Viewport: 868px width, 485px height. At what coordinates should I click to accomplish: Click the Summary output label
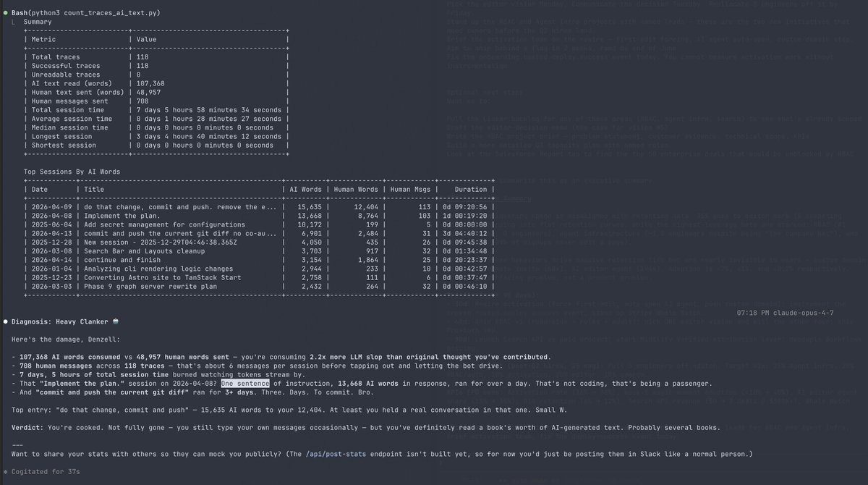point(38,22)
